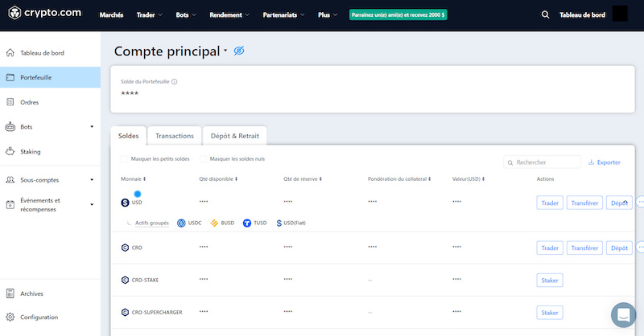Click the Staking icon in sidebar
Screen dimensions: 644x336
click(10, 151)
